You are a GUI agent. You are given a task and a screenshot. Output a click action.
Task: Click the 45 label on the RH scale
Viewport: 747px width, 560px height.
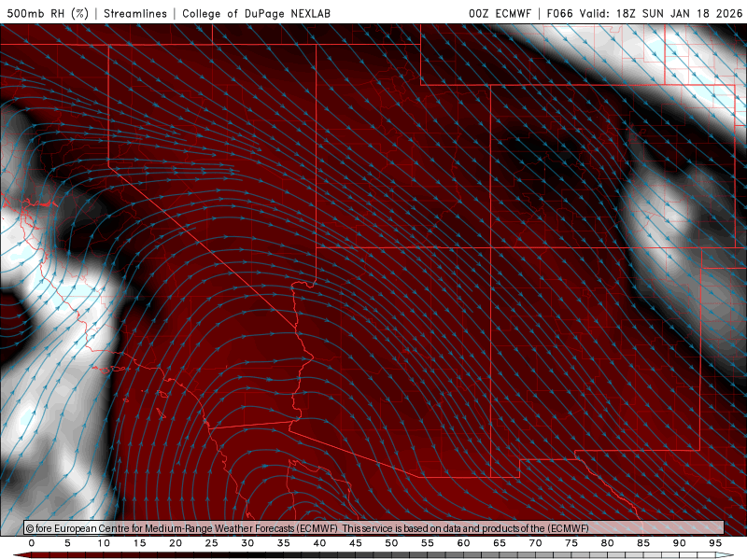coord(356,543)
